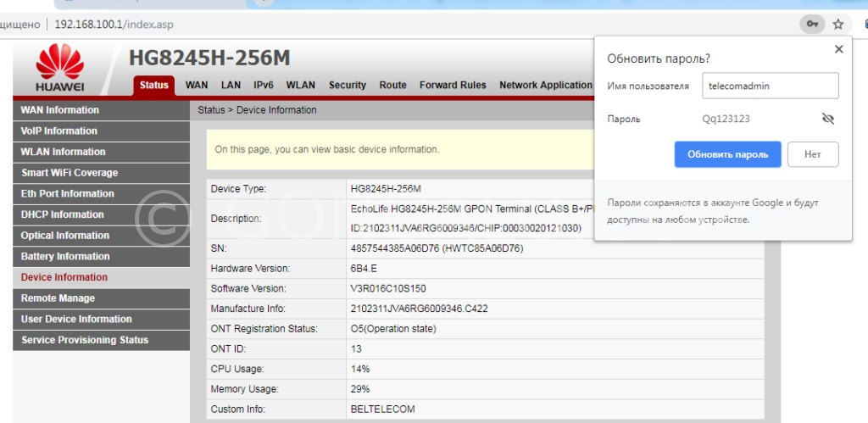Click the Обновить пароль? popup title
868x423 pixels.
click(x=659, y=59)
